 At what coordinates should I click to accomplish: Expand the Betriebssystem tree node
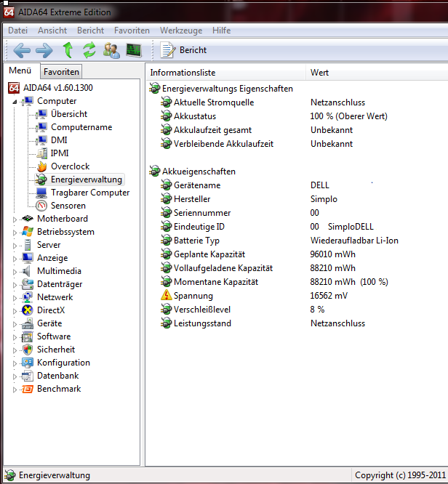pos(15,232)
